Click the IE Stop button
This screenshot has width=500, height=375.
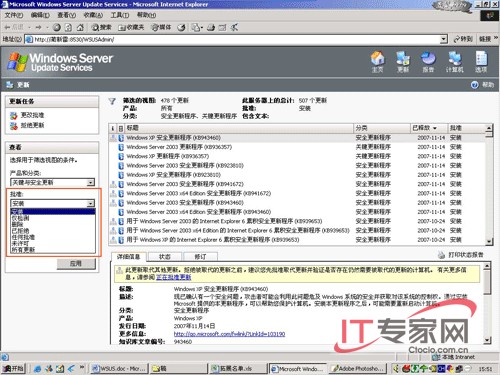coord(57,27)
